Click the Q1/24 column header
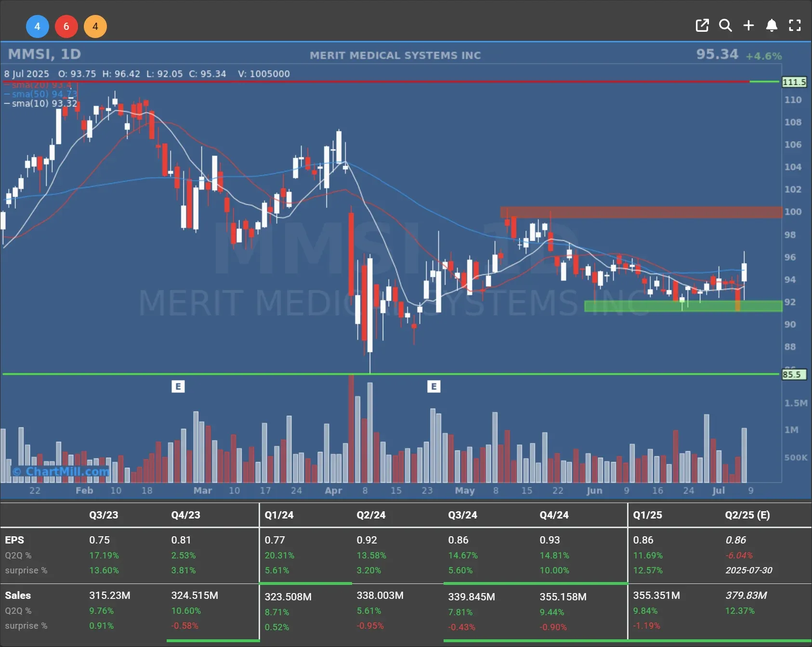 coord(279,515)
